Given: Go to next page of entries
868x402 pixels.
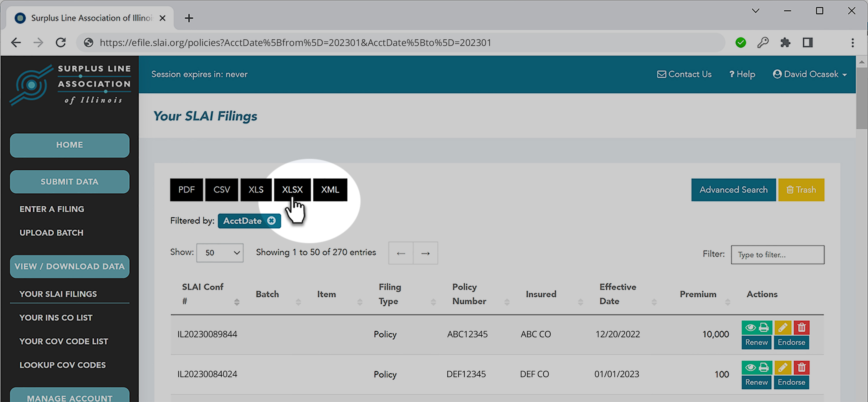Looking at the screenshot, I should (425, 253).
